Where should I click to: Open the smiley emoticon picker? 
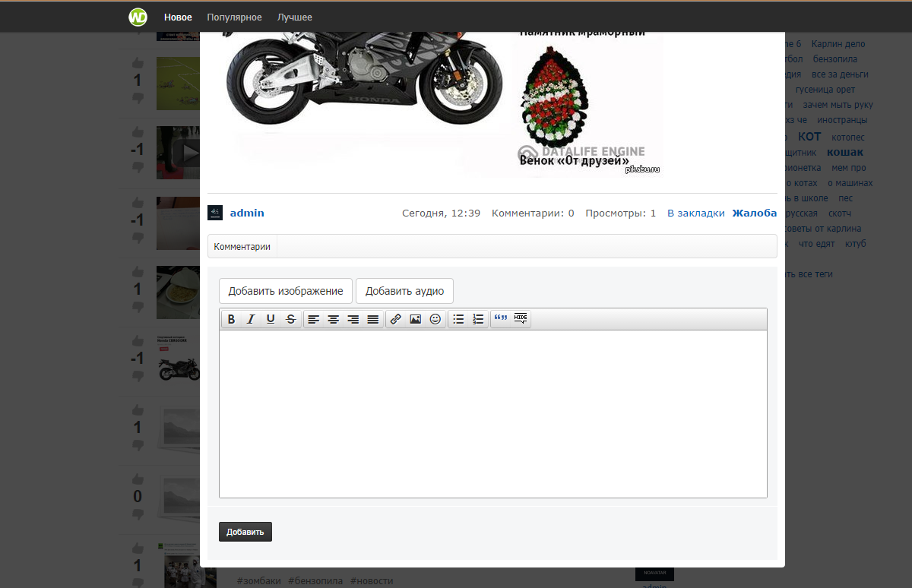(x=435, y=320)
